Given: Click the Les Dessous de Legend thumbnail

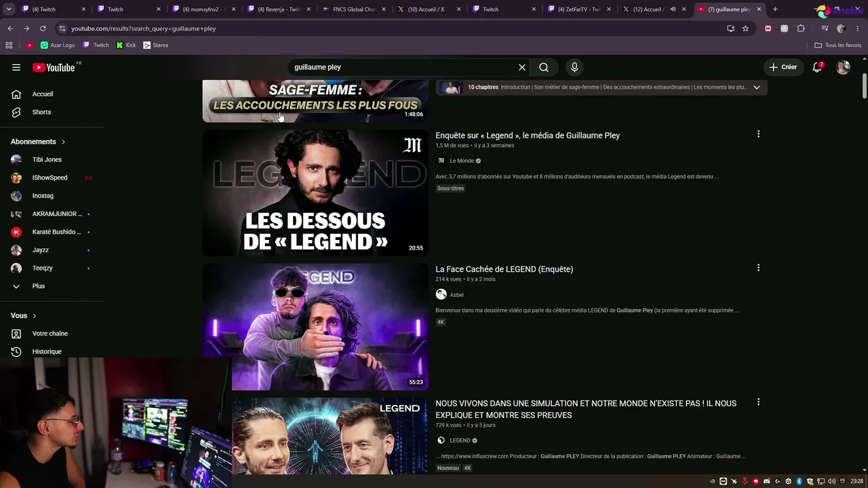Looking at the screenshot, I should tap(315, 192).
